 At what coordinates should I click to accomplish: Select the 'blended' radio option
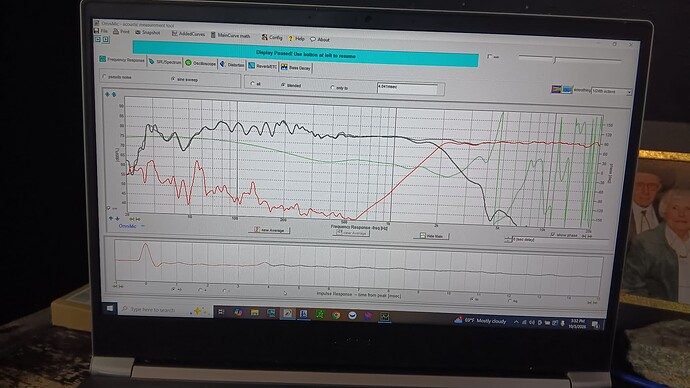point(291,85)
